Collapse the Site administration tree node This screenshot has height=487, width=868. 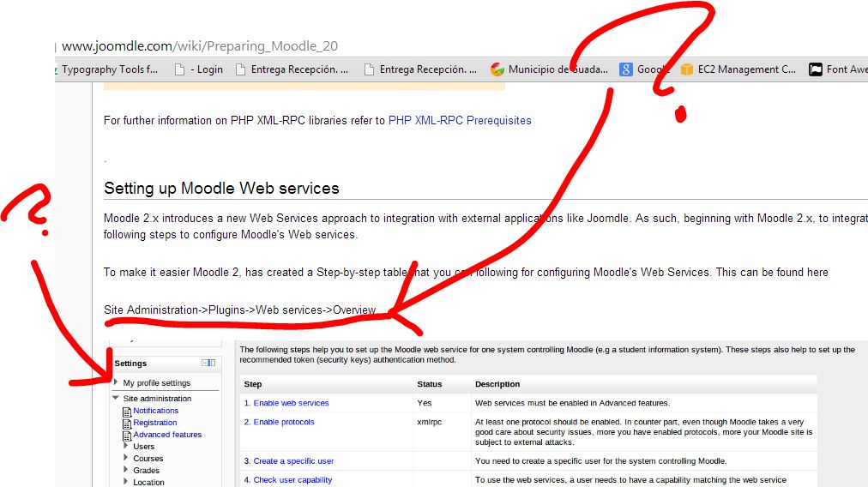[116, 398]
